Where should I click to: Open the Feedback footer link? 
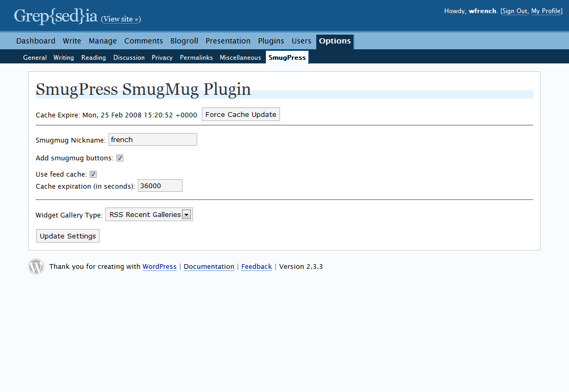click(x=256, y=267)
